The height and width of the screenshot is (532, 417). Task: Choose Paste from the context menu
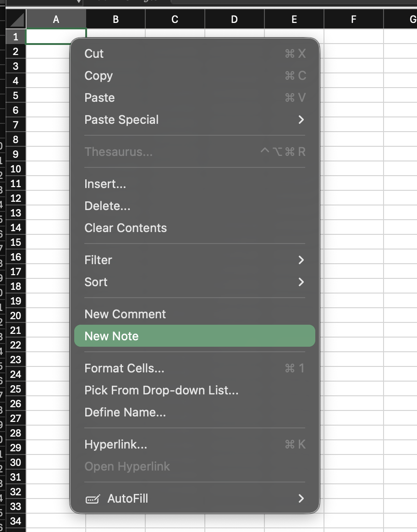pos(99,98)
